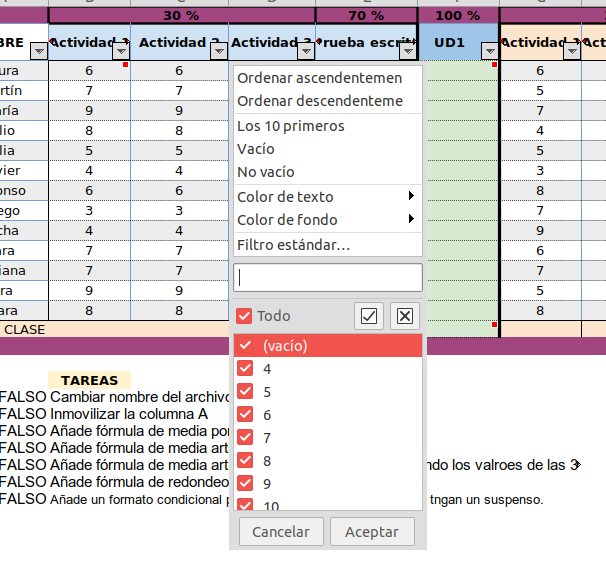Open autofilter dropdown of first Actividad 1 column
This screenshot has width=606, height=584.
pyautogui.click(x=121, y=51)
